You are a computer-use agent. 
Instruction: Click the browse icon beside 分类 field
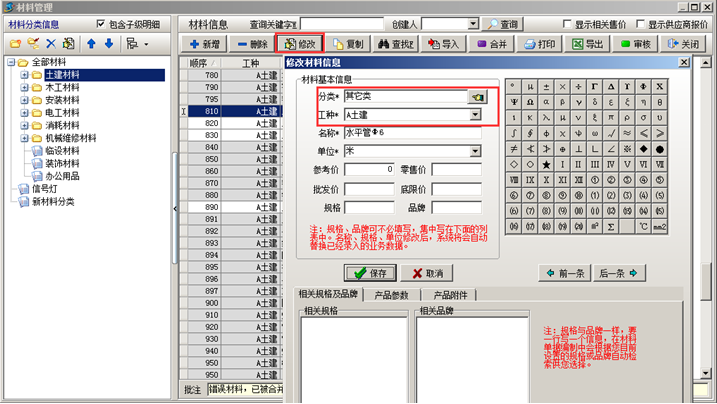point(477,97)
